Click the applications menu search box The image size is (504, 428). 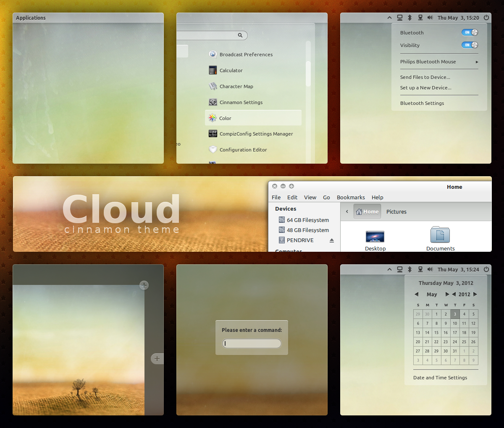click(212, 35)
